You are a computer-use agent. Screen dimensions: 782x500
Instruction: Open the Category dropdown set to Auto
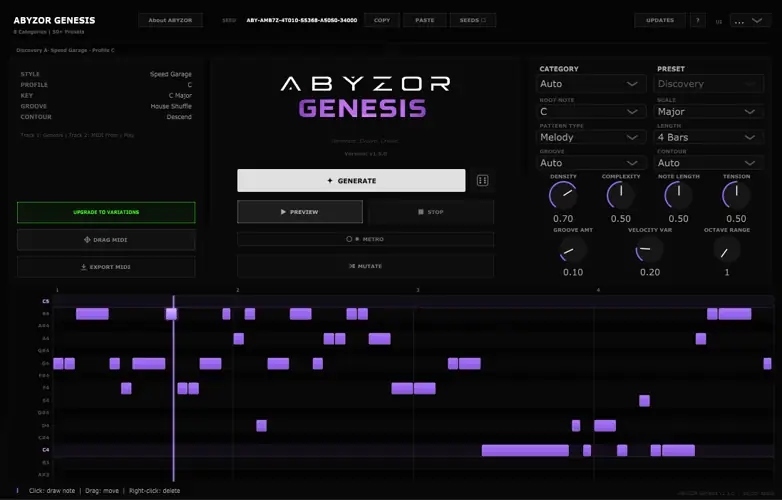coord(590,84)
